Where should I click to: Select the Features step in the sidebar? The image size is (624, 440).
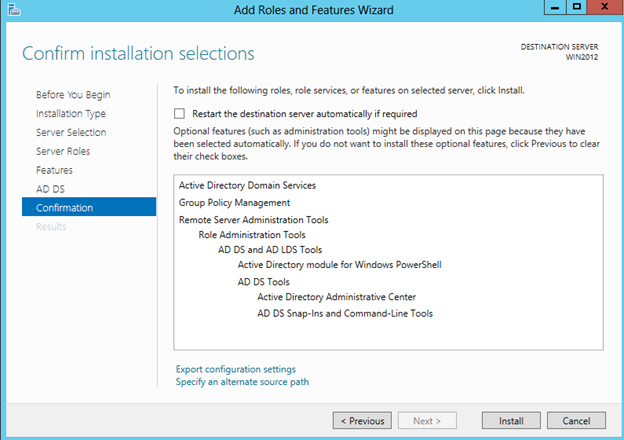54,171
